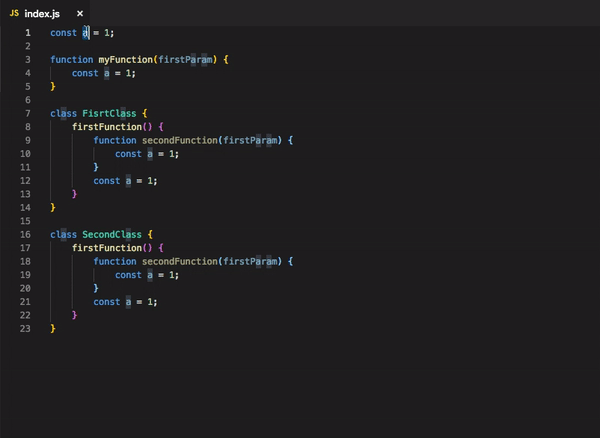Click line number 1 in the gutter
This screenshot has height=438, width=600.
point(27,32)
